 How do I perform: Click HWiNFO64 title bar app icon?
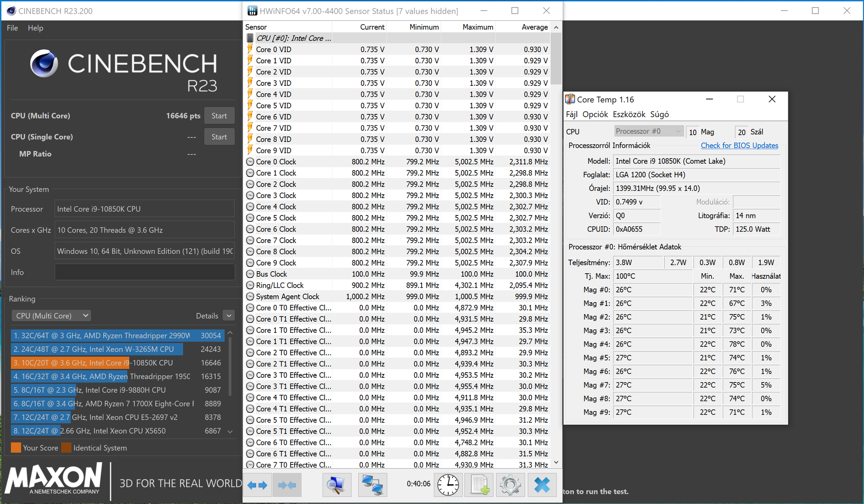(x=252, y=11)
